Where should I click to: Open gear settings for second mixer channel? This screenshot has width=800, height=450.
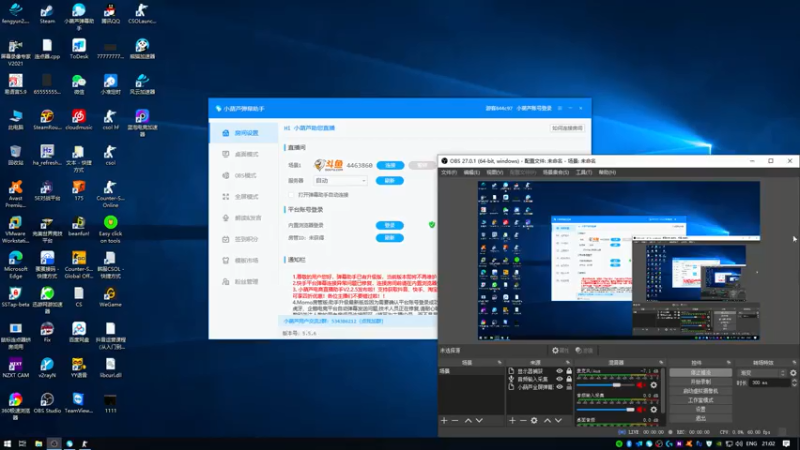pyautogui.click(x=654, y=409)
